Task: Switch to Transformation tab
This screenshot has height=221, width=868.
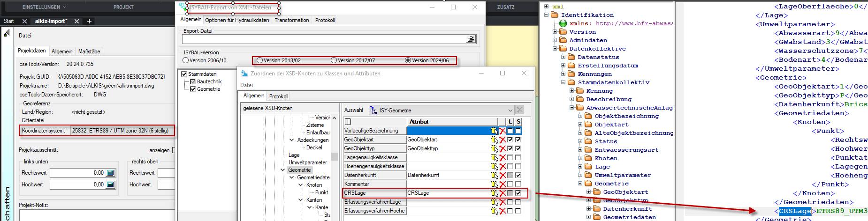Action: click(x=292, y=20)
